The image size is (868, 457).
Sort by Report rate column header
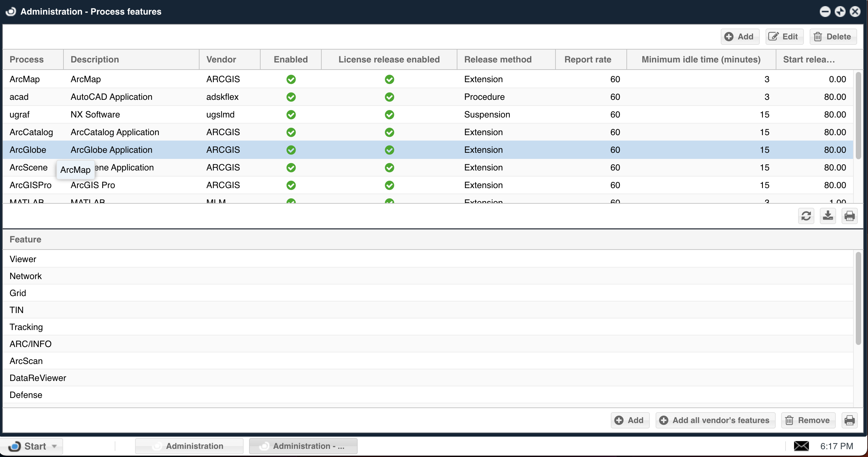587,60
